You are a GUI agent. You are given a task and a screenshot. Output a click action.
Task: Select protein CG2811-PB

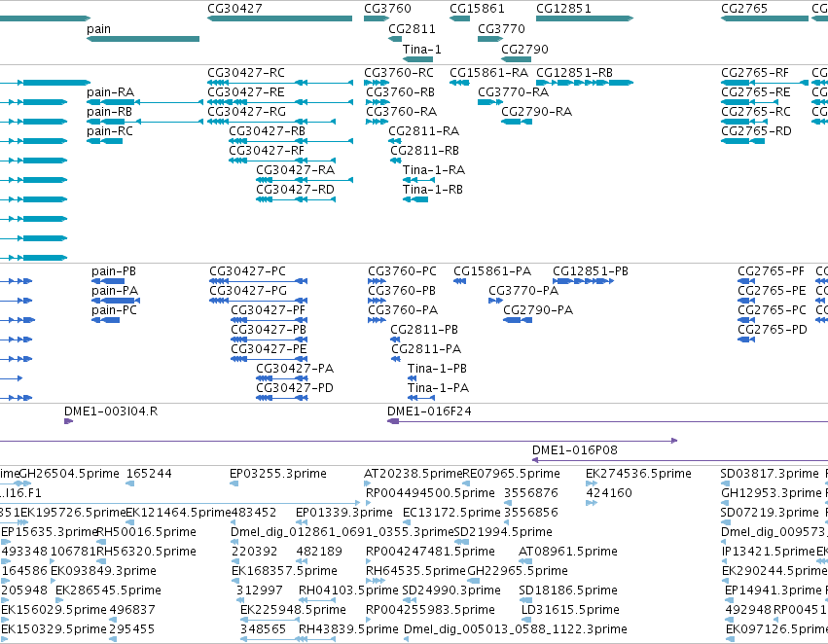click(424, 330)
